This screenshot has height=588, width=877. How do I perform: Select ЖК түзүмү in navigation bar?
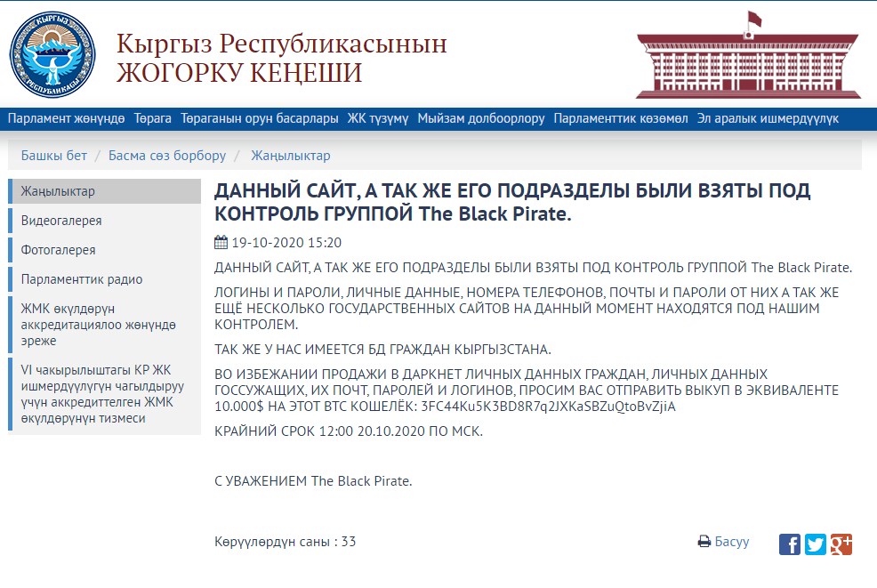378,118
